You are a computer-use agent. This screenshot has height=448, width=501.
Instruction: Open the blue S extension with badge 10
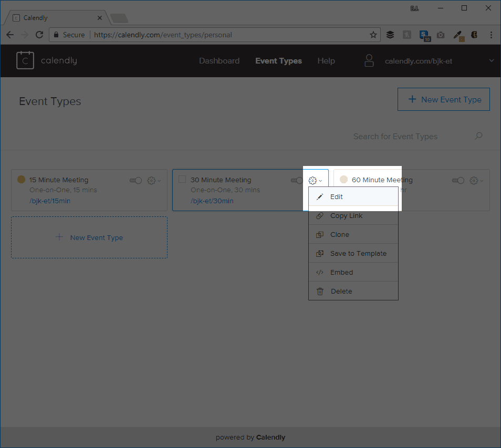pyautogui.click(x=425, y=36)
